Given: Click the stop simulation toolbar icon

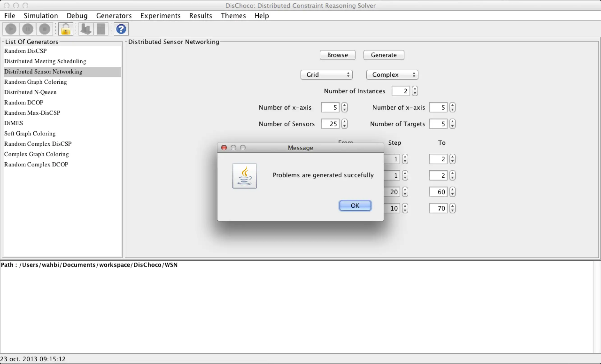Looking at the screenshot, I should click(45, 29).
